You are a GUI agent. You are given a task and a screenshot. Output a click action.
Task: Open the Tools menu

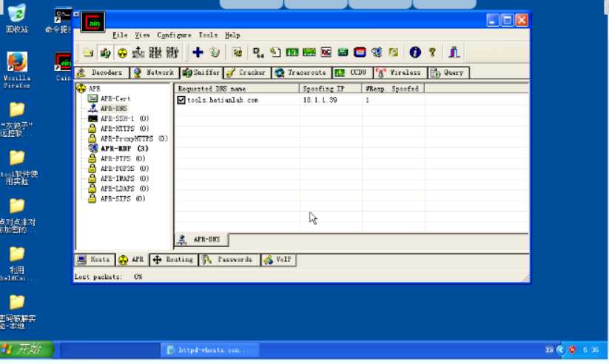[208, 36]
